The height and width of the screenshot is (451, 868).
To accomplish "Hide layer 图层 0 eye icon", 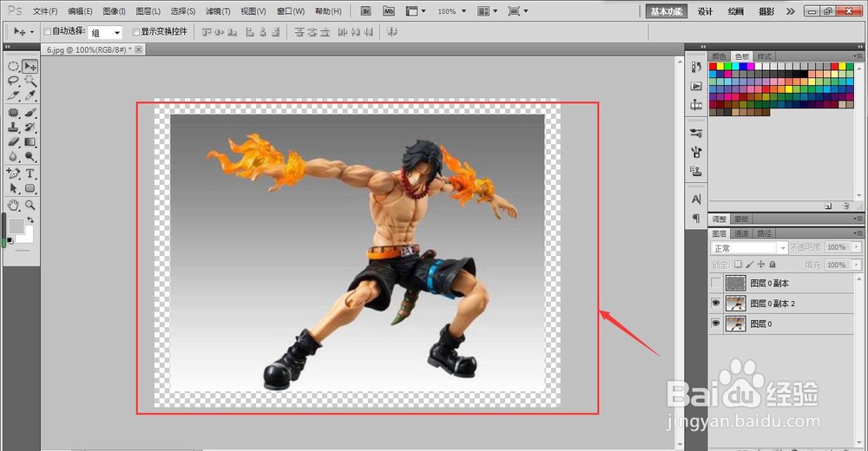I will click(716, 324).
